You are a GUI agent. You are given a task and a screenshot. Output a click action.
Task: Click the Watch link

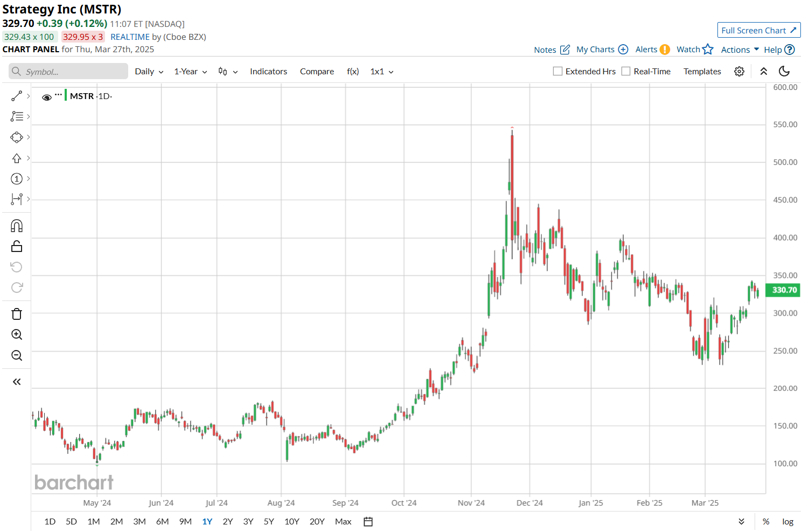tap(688, 50)
